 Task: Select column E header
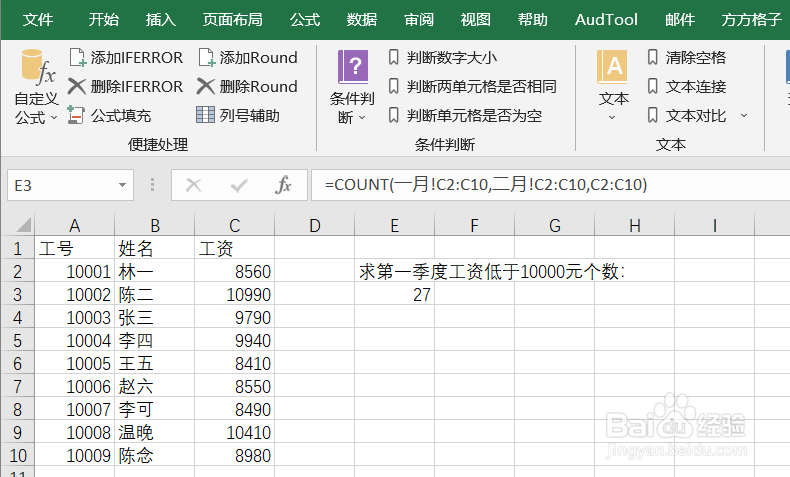click(x=394, y=225)
